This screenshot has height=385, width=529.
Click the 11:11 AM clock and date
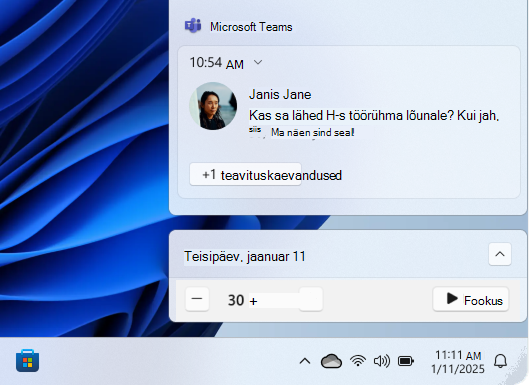458,362
